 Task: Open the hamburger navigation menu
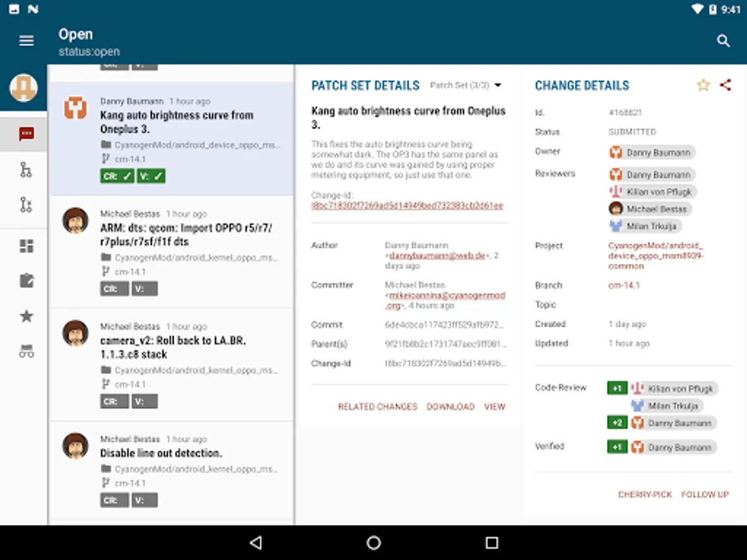[26, 41]
